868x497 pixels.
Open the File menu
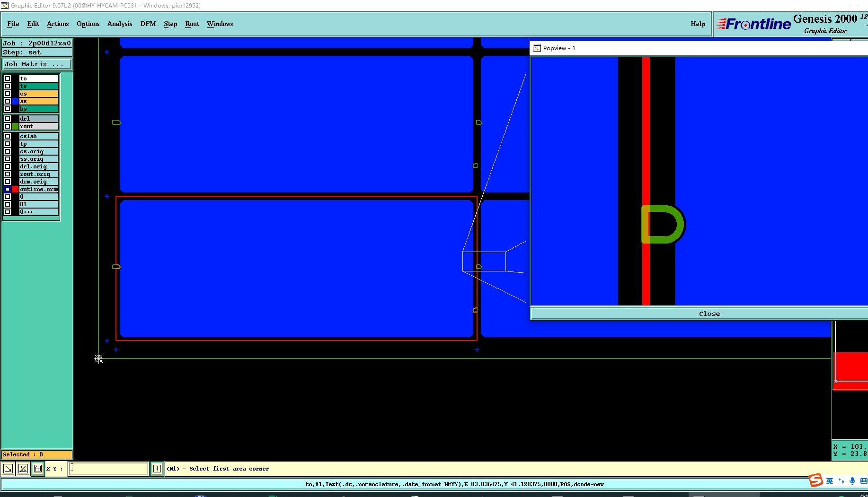click(13, 24)
